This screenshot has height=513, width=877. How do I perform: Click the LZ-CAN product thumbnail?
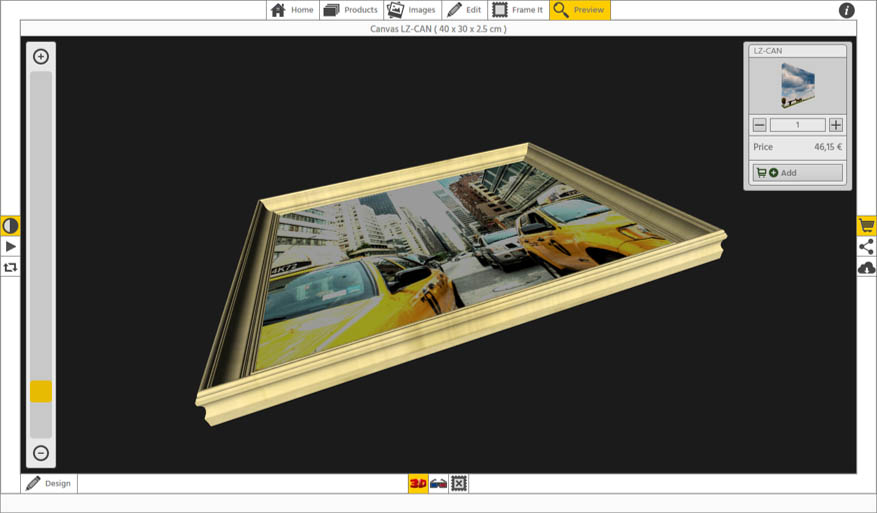798,86
